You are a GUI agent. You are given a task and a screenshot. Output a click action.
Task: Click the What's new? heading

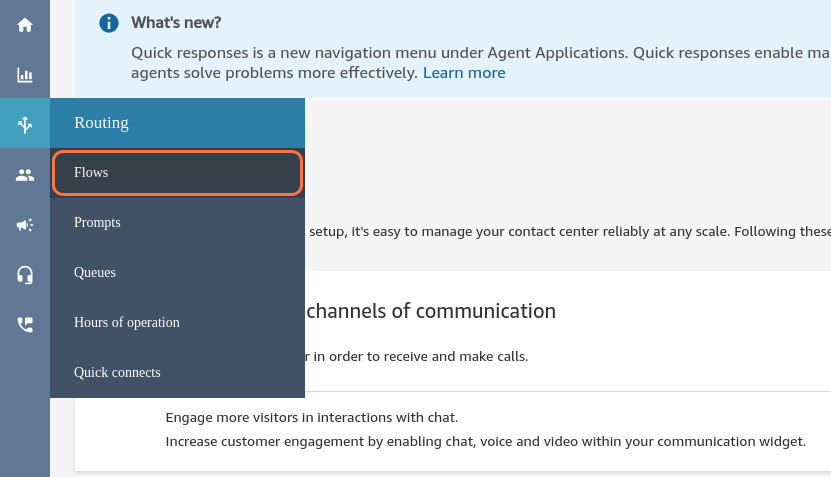click(x=176, y=22)
